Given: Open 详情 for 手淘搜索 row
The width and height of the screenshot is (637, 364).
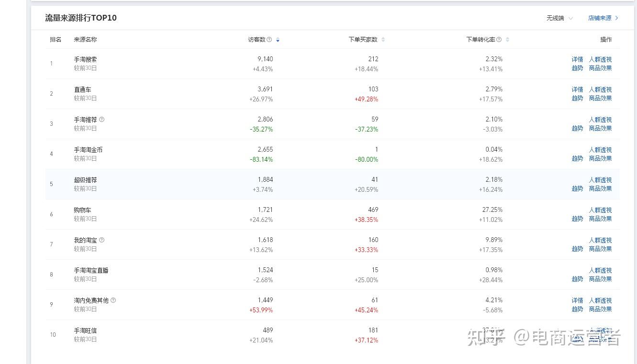Looking at the screenshot, I should click(x=577, y=59).
